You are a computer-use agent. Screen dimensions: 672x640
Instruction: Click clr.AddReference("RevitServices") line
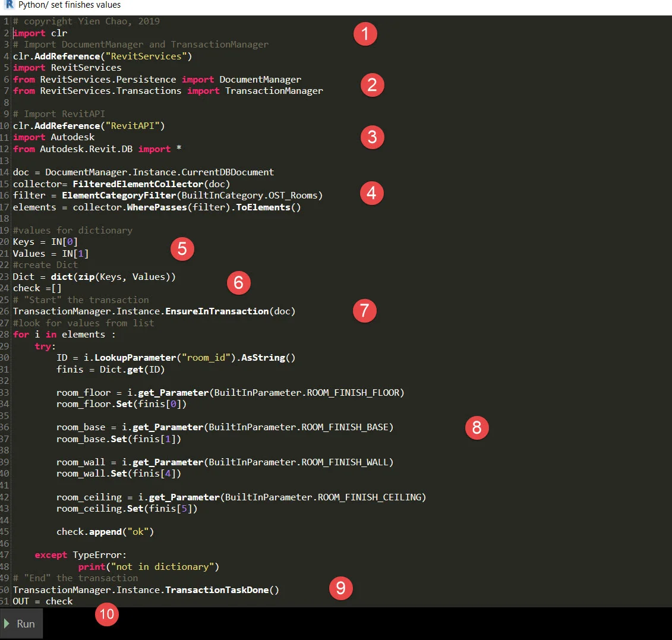click(102, 56)
